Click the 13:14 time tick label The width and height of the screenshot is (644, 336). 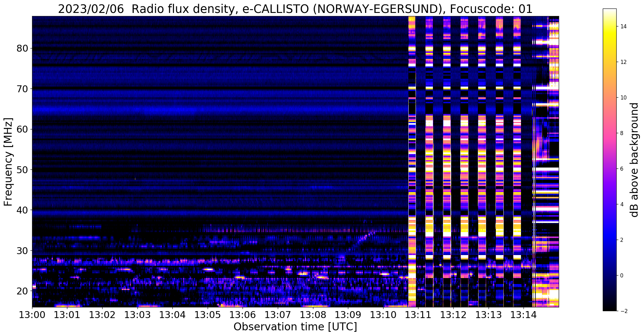(x=524, y=315)
